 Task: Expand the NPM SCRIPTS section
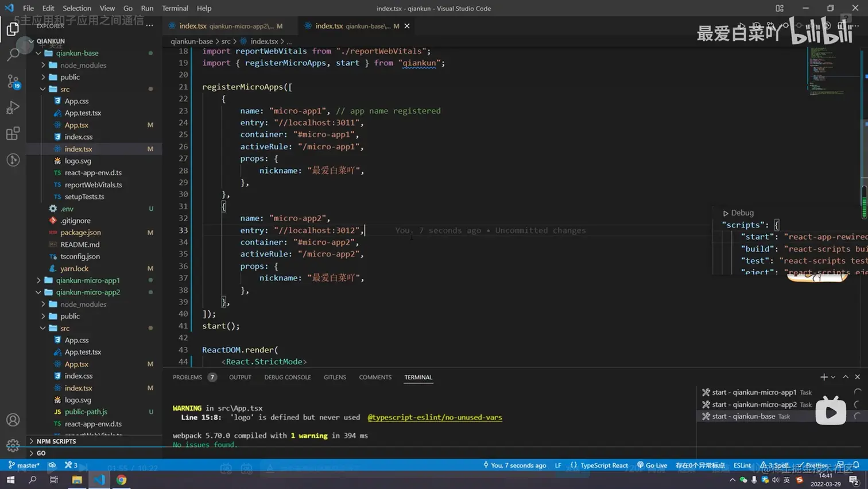56,441
